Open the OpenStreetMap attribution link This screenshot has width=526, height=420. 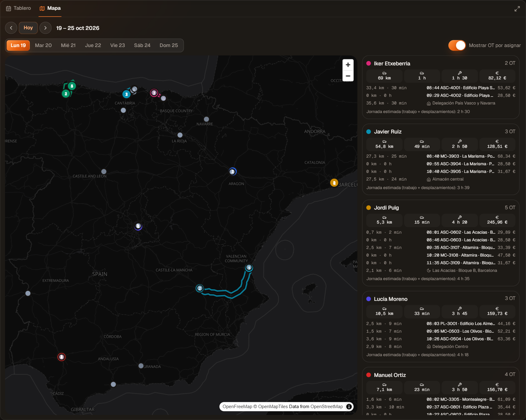coord(327,407)
